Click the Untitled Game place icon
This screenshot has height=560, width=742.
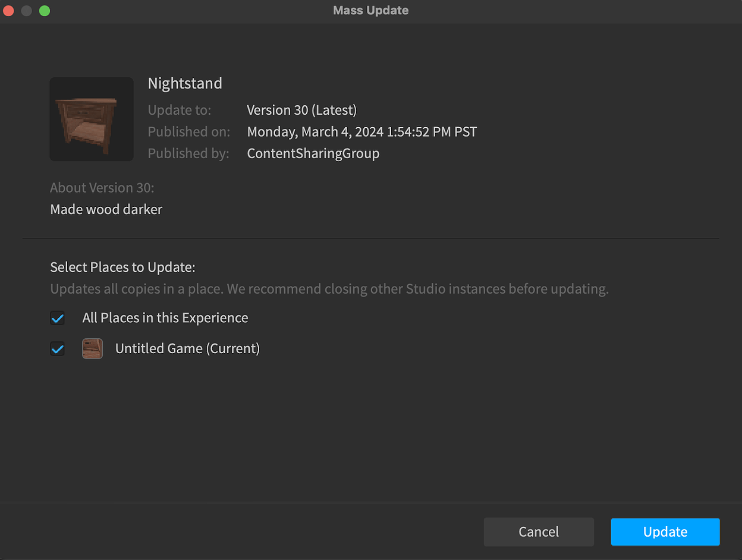[92, 348]
